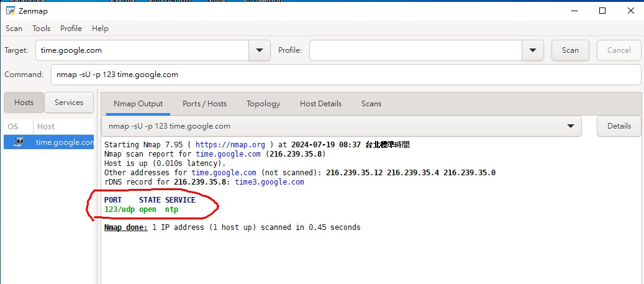644x284 pixels.
Task: Open the Tools menu
Action: pyautogui.click(x=41, y=28)
